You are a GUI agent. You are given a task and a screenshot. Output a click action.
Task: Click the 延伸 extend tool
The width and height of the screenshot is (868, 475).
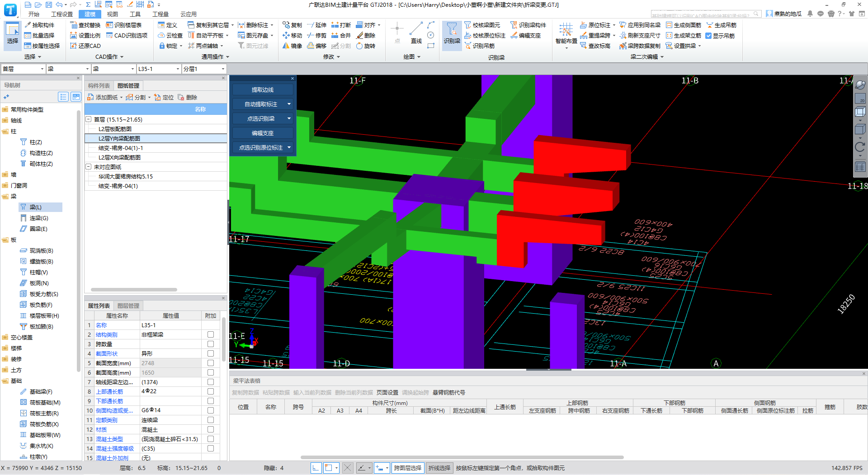point(316,25)
